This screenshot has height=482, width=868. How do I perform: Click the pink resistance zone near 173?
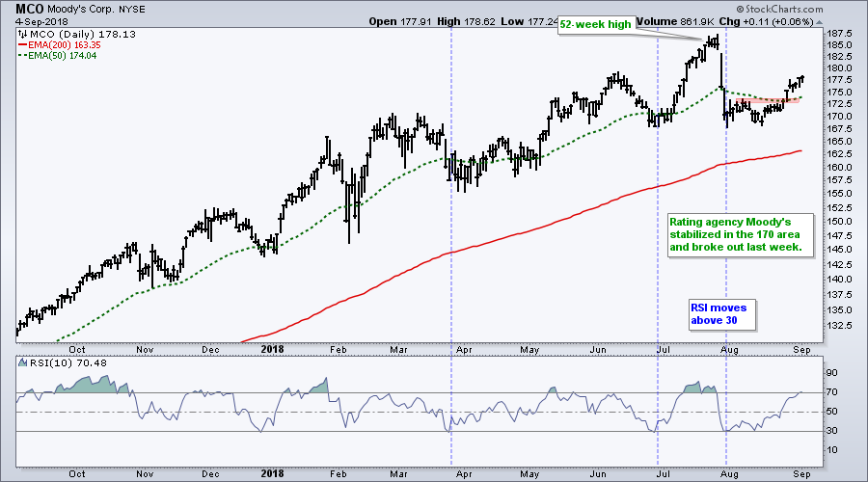coord(768,100)
